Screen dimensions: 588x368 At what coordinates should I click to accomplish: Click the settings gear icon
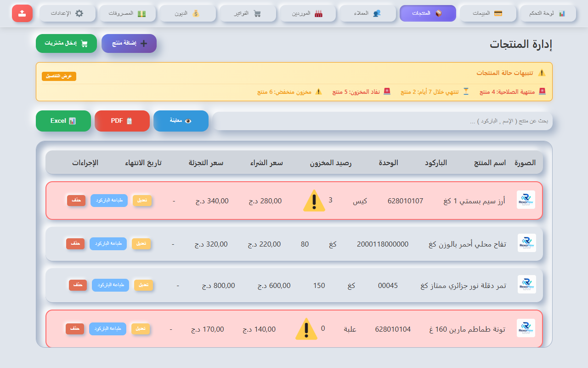79,13
